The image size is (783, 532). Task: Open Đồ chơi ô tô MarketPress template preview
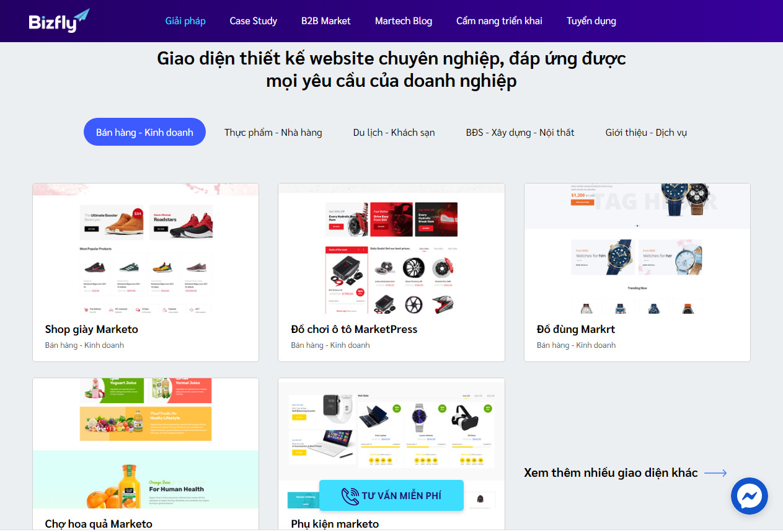(x=391, y=249)
